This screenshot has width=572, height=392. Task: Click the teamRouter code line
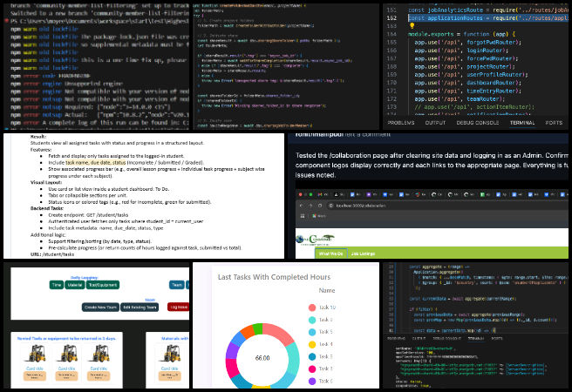pyautogui.click(x=460, y=98)
